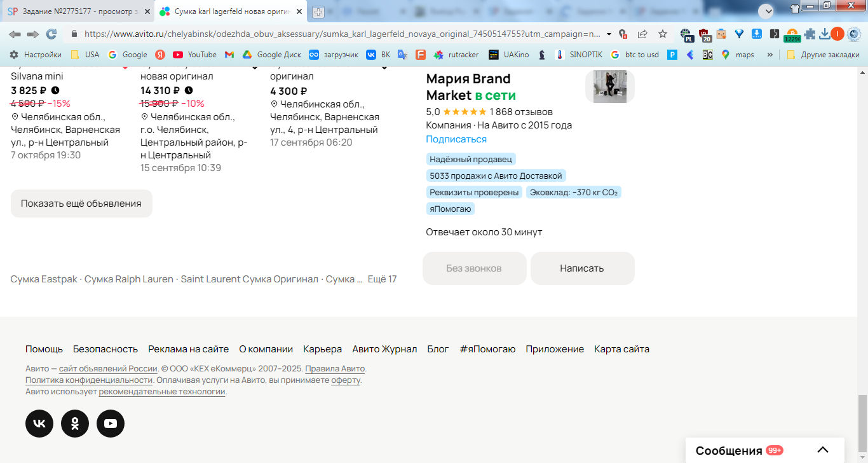Open Avito's YouTube channel icon
The image size is (868, 463).
[111, 424]
